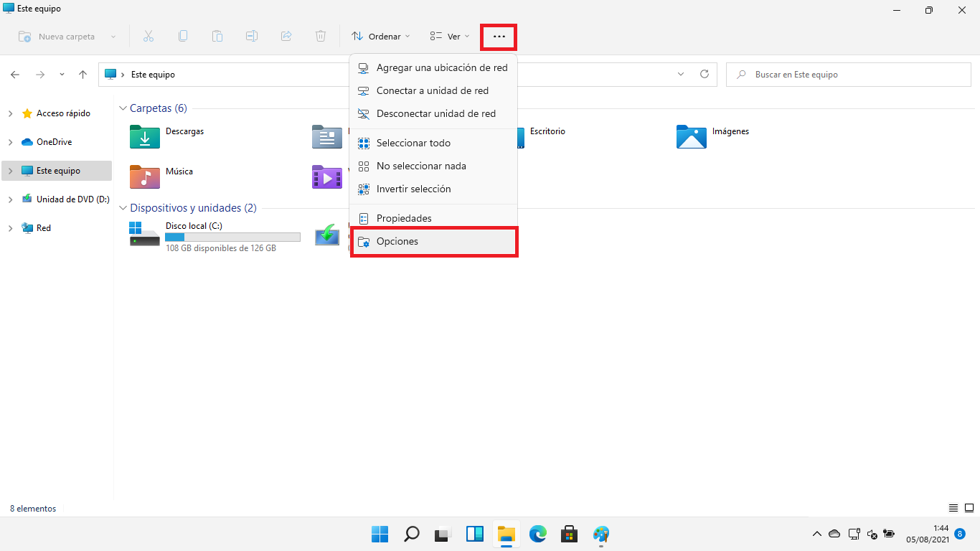
Task: Click the Refresh icon in the address bar
Action: pyautogui.click(x=704, y=74)
